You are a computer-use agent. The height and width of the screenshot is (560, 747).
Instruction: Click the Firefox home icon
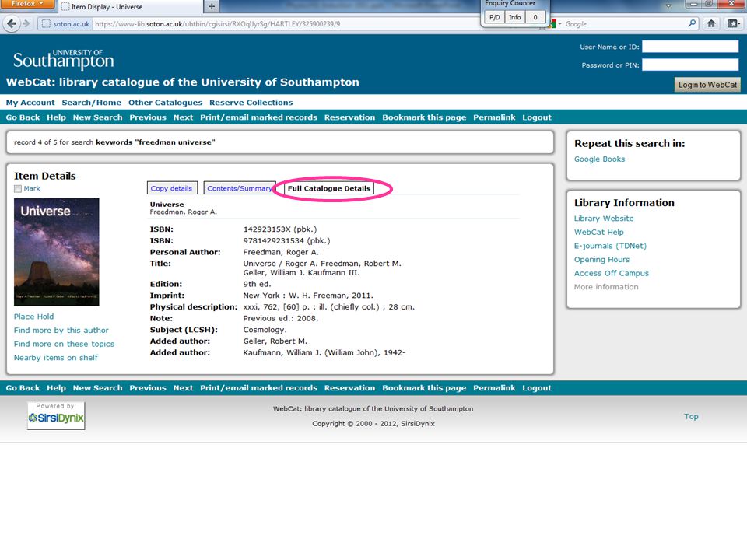point(711,23)
